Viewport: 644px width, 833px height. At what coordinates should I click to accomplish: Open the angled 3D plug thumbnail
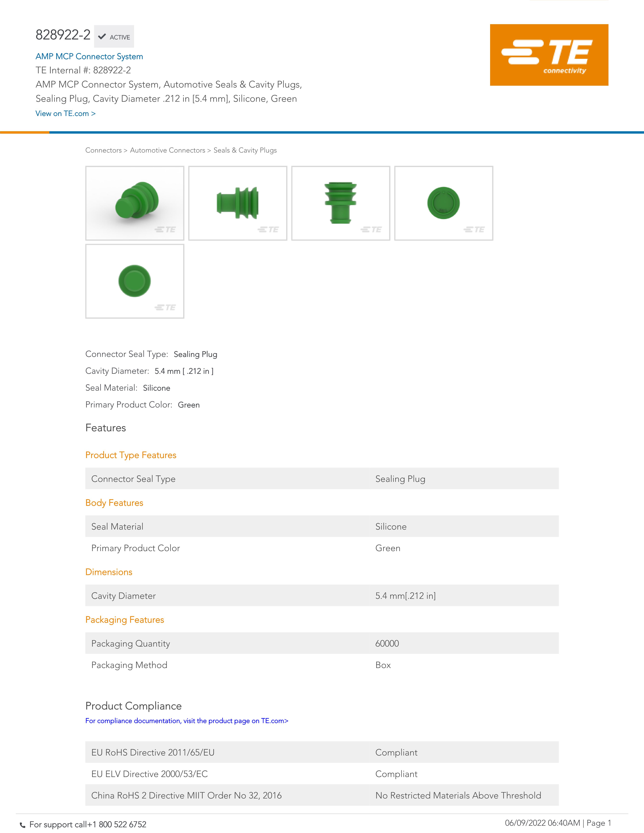(135, 203)
